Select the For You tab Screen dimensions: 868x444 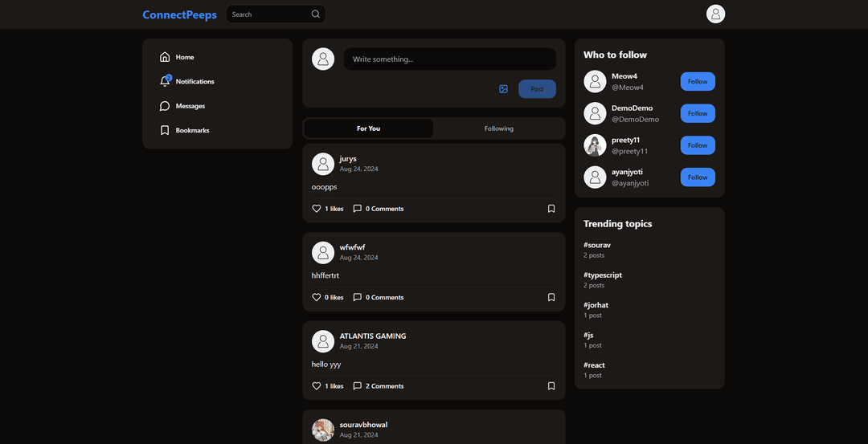[368, 128]
